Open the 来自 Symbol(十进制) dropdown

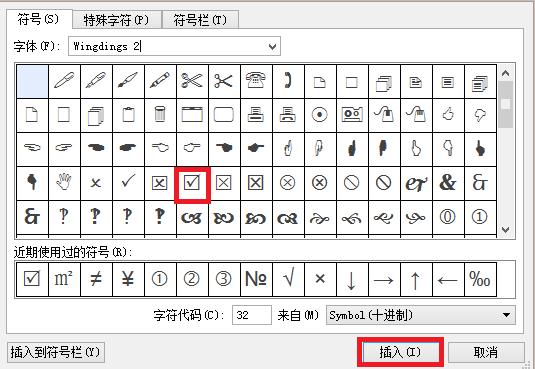pos(421,315)
